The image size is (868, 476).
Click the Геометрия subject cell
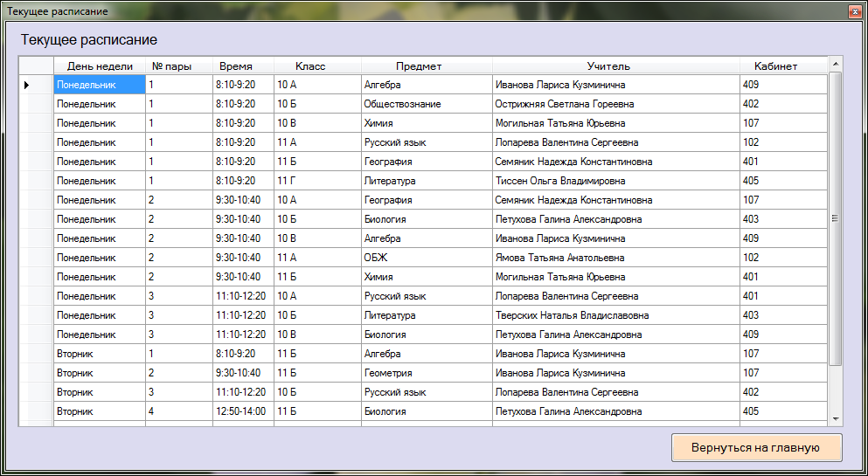click(427, 373)
